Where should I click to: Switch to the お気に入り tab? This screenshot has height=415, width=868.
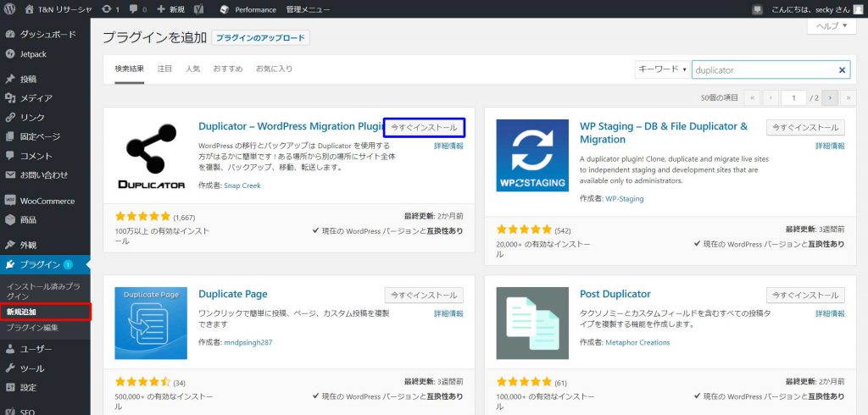(274, 69)
